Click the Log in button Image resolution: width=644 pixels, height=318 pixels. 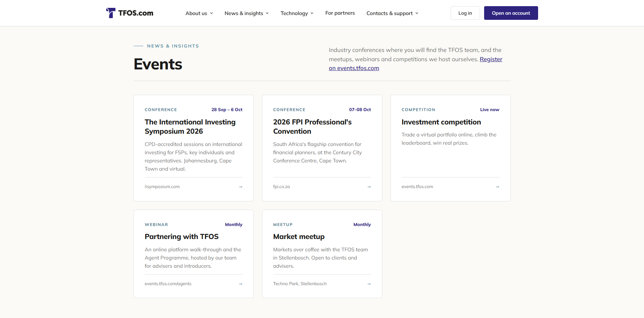point(465,13)
